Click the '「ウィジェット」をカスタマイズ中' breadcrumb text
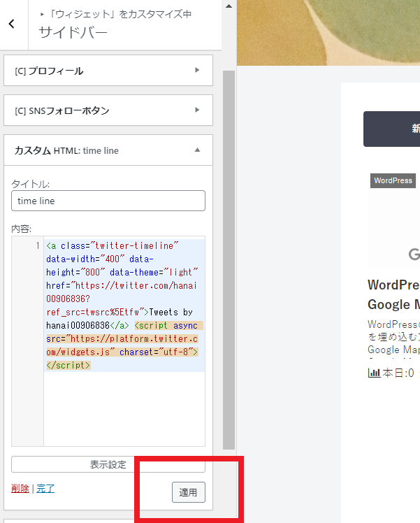The width and height of the screenshot is (420, 523). point(120,14)
